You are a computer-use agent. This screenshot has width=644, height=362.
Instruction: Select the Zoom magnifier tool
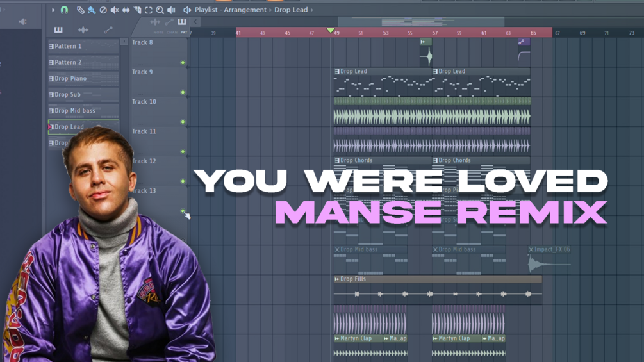(160, 10)
